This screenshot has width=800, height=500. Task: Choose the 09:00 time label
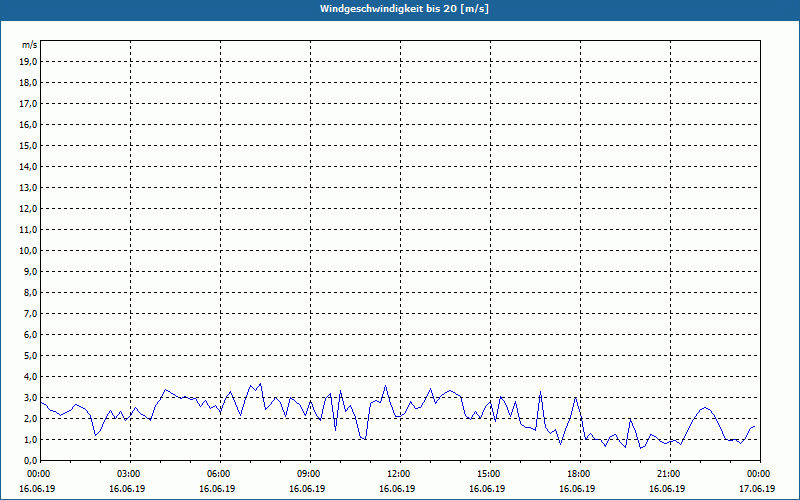[x=309, y=474]
